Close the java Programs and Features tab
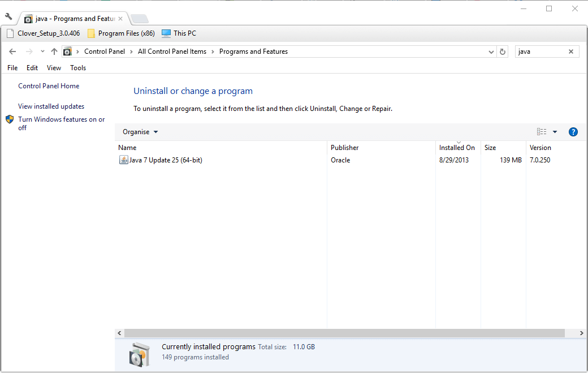Viewport: 588px width, 373px height. (120, 19)
